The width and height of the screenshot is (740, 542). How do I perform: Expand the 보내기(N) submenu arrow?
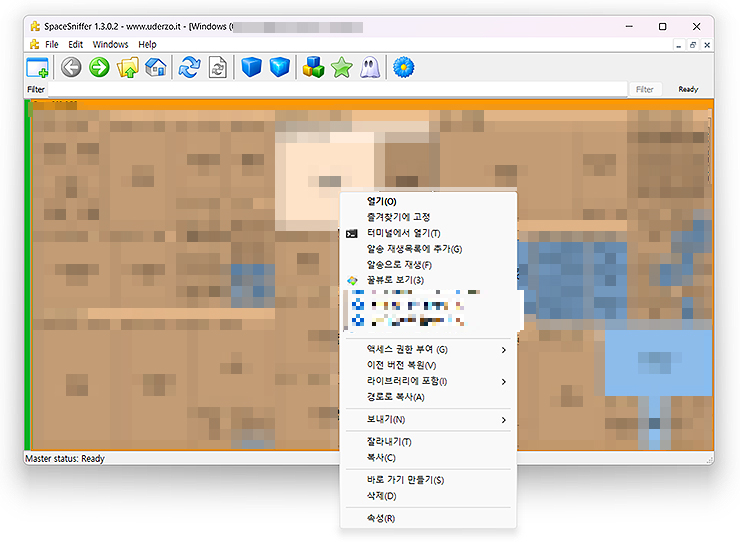[x=504, y=420]
